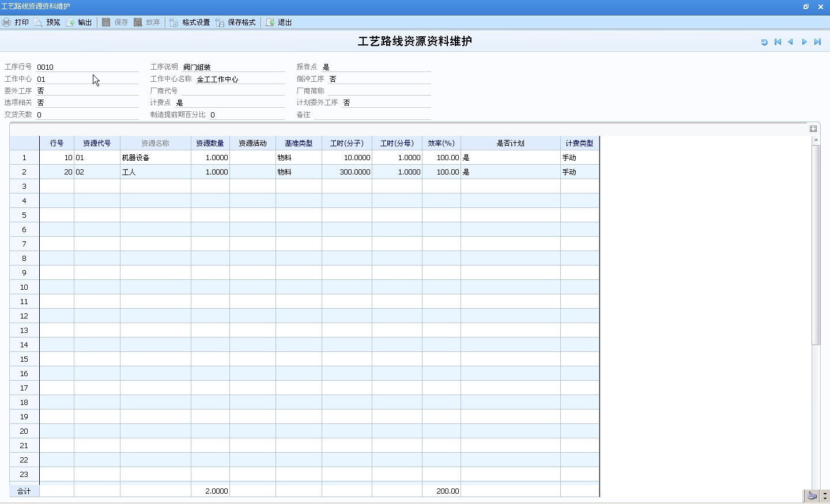Click the empty 厂商代号 field
Viewport: 830px width, 504px height.
(x=233, y=91)
